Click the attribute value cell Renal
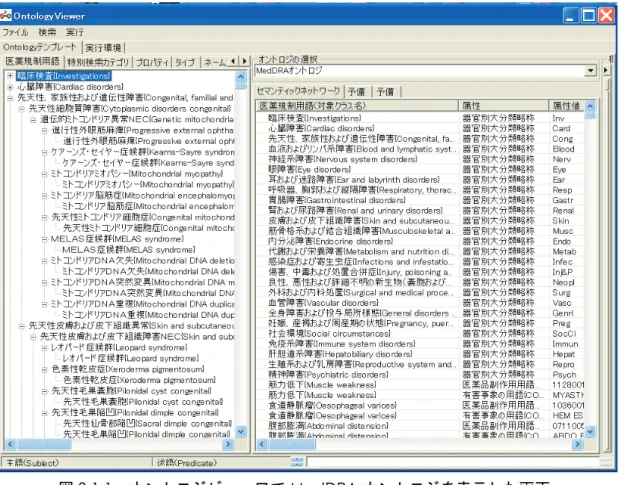Viewport: 619px width, 485px height. 563,210
